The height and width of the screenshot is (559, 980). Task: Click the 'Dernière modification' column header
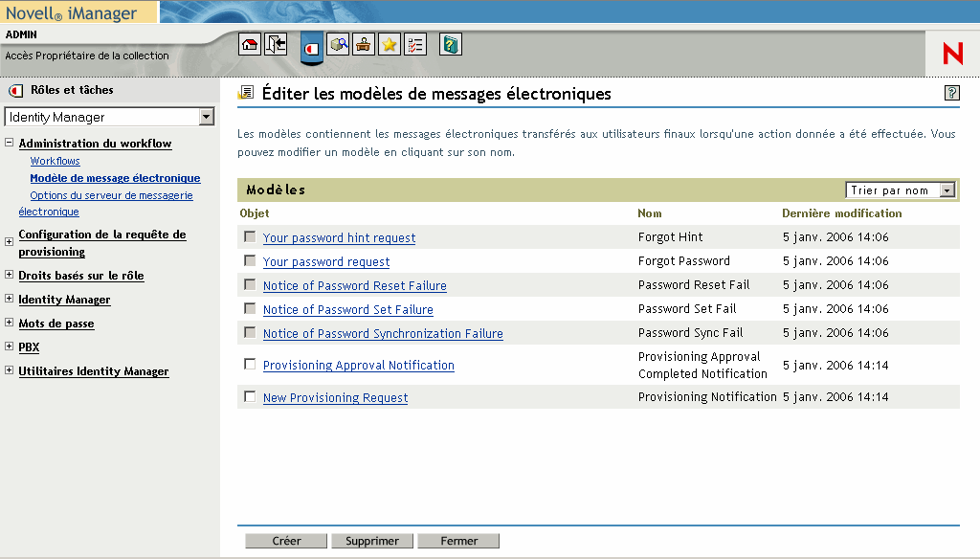[x=842, y=213]
